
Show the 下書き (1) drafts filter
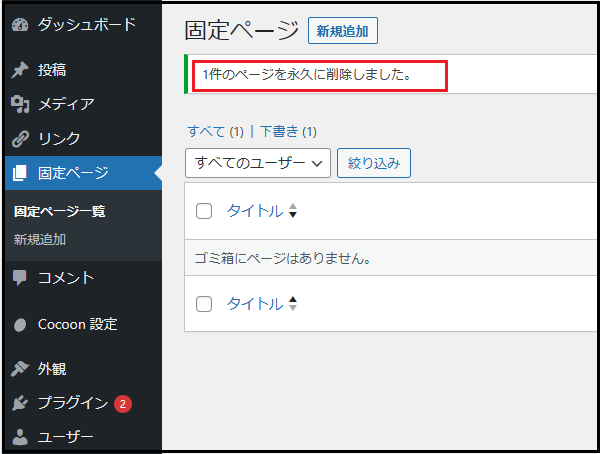pos(288,132)
